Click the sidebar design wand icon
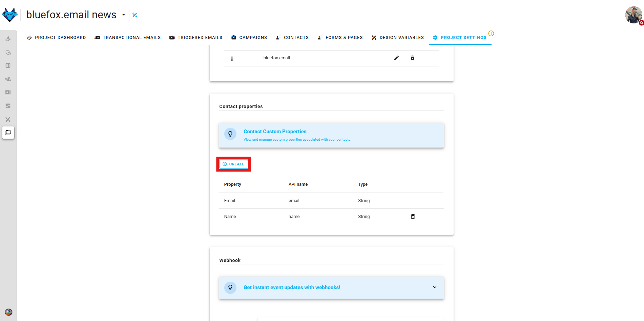Image resolution: width=644 pixels, height=321 pixels. pyautogui.click(x=8, y=119)
